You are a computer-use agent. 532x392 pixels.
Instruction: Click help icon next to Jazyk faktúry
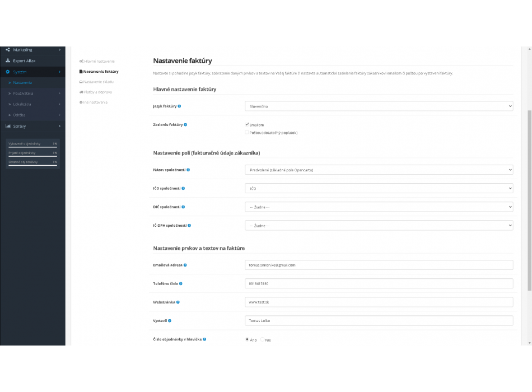[x=180, y=106]
